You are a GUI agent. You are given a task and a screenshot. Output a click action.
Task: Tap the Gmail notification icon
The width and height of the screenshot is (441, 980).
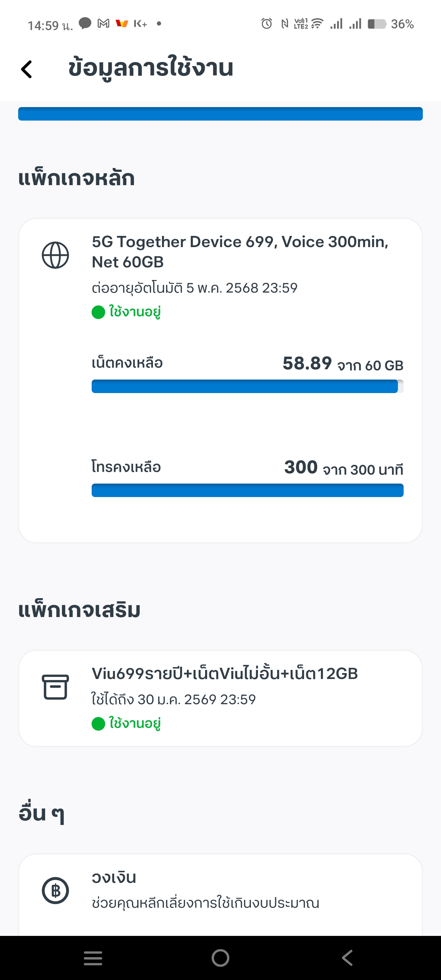pyautogui.click(x=103, y=23)
